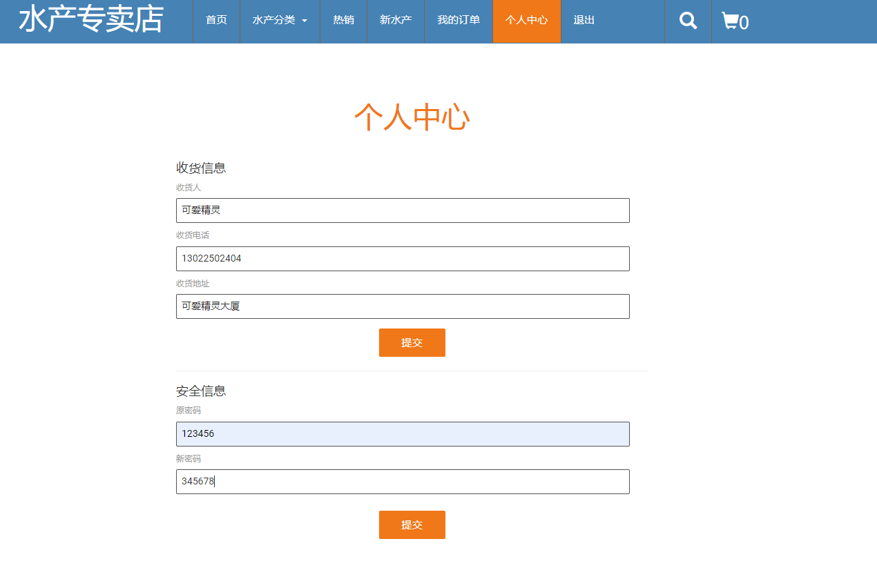The image size is (877, 588).
Task: Expand the 水产分类 category dropdown
Action: pyautogui.click(x=274, y=20)
